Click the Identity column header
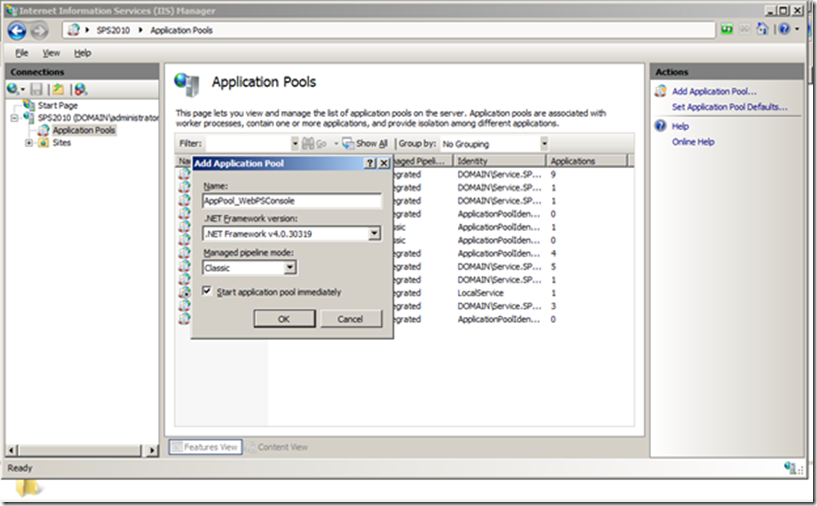The width and height of the screenshot is (817, 506). [x=499, y=161]
